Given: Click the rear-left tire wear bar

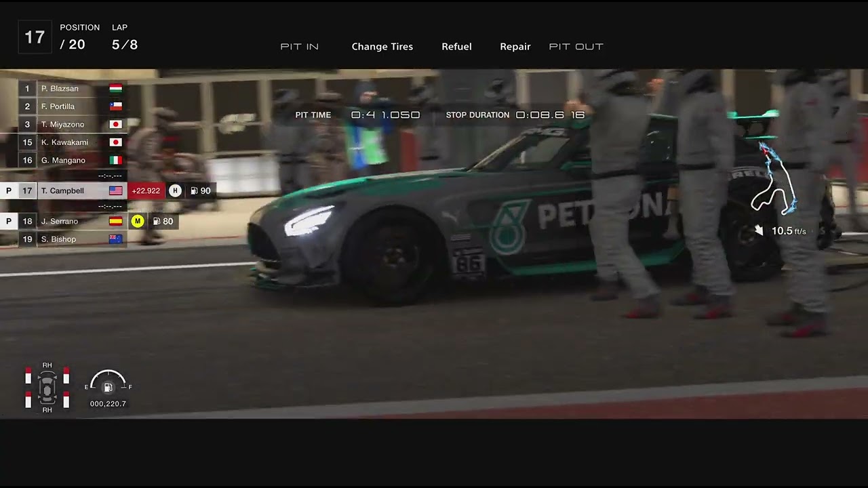Looking at the screenshot, I should click(28, 400).
